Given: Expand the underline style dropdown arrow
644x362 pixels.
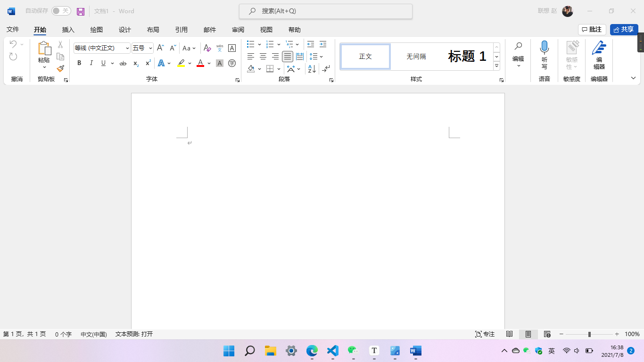Looking at the screenshot, I should pos(112,63).
